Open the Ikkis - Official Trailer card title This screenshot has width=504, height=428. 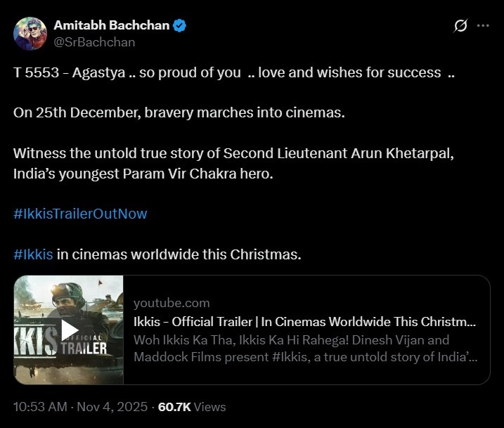[x=304, y=322]
